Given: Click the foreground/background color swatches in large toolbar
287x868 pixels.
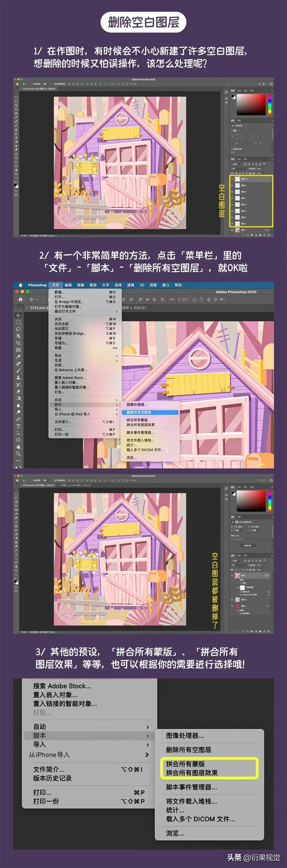Looking at the screenshot, I should [x=16, y=467].
